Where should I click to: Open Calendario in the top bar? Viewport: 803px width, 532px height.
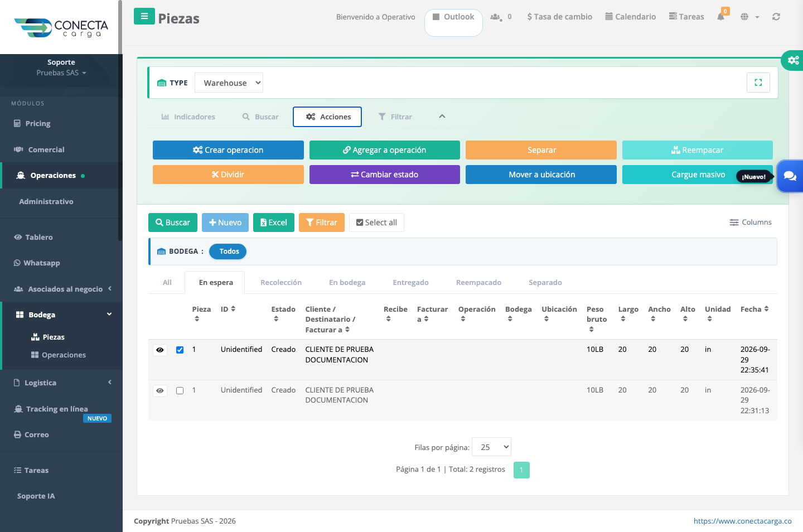tap(631, 17)
